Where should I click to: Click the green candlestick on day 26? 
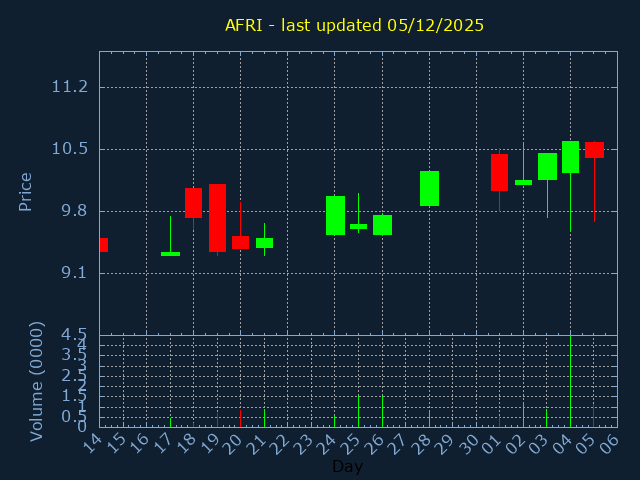tap(382, 225)
